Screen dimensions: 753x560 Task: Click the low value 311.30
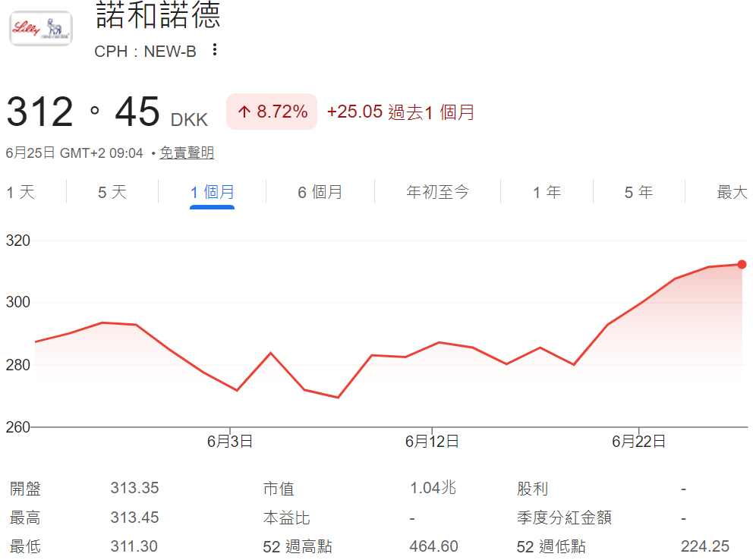click(x=134, y=546)
